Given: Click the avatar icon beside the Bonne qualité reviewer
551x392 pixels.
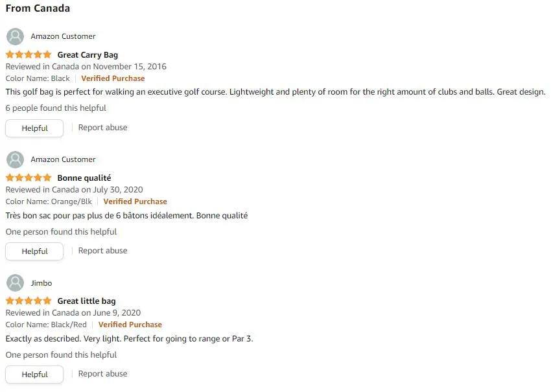Looking at the screenshot, I should tap(15, 160).
